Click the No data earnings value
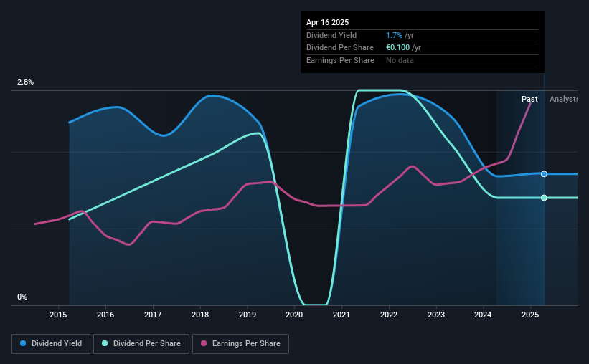 400,60
